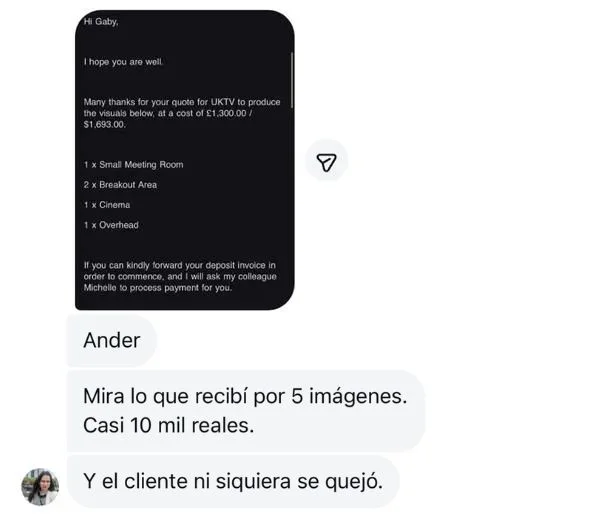Select the "Ander" message bubble
589x514 pixels.
point(112,340)
